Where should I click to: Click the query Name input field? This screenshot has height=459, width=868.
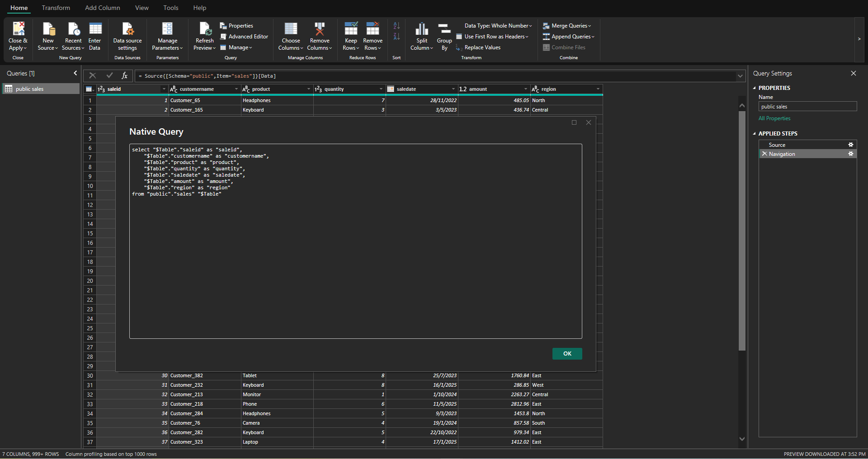(807, 107)
